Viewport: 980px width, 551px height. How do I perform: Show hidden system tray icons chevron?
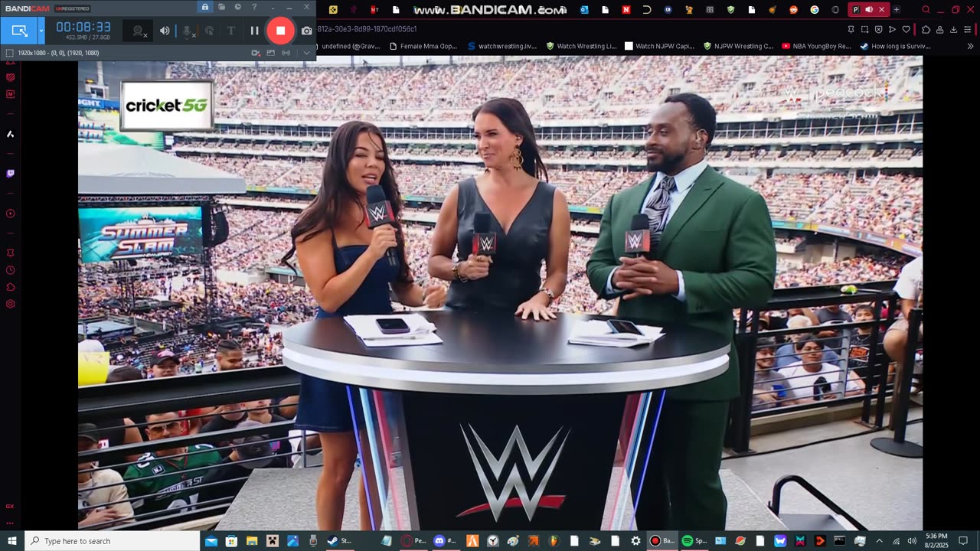pyautogui.click(x=879, y=541)
